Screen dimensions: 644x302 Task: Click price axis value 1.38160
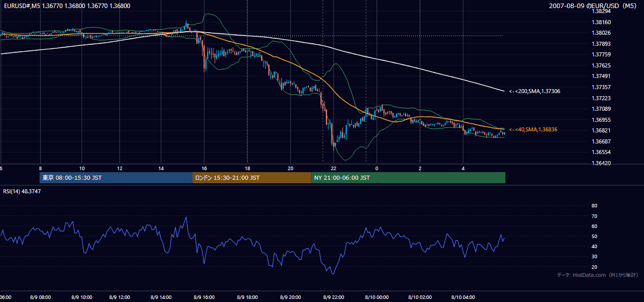coord(601,22)
